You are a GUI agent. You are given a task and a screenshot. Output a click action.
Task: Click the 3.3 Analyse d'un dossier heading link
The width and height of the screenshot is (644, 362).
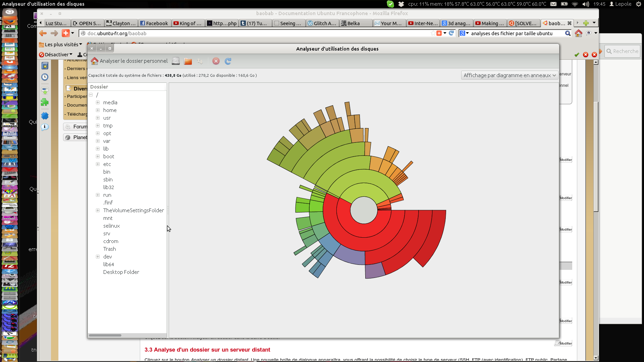[207, 350]
